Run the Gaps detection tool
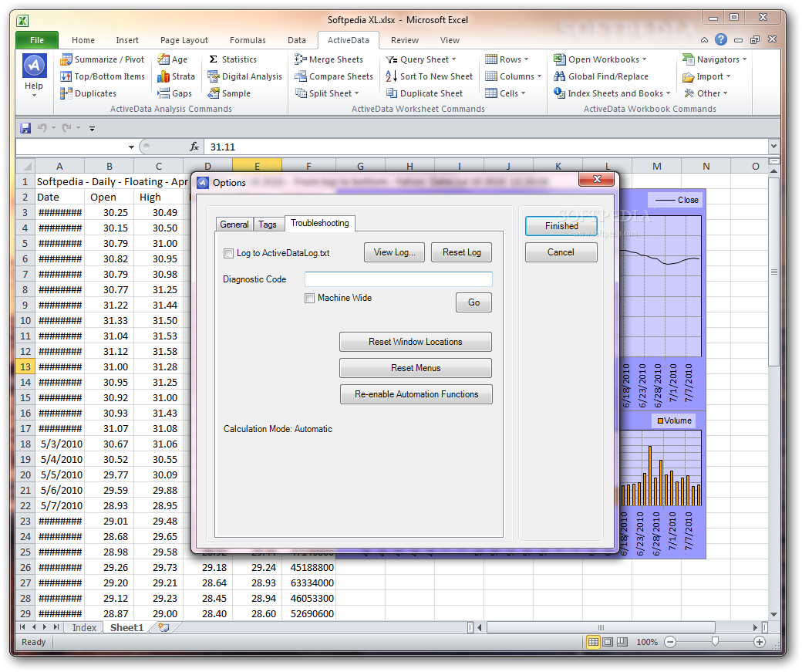Viewport: 802px width, 672px height. [x=174, y=93]
